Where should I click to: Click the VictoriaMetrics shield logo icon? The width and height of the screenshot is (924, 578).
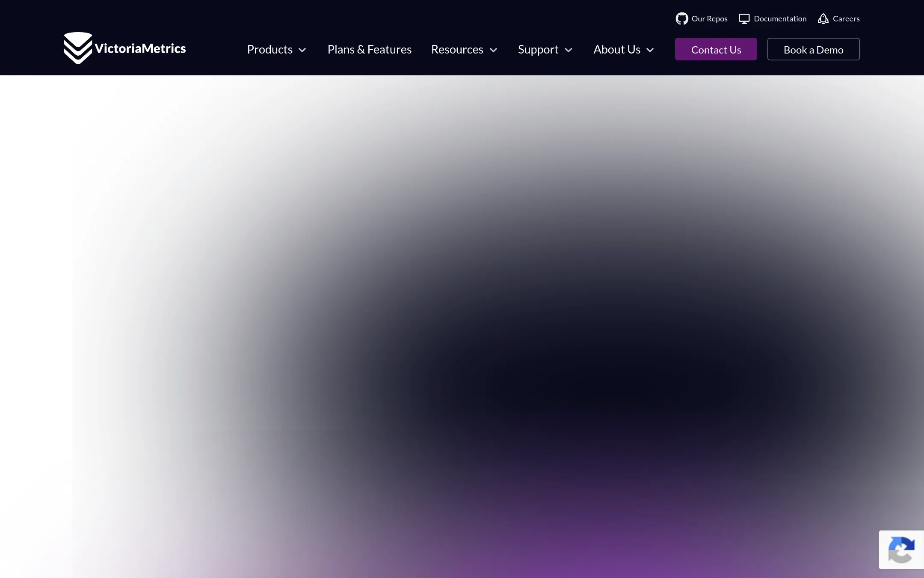pyautogui.click(x=78, y=48)
